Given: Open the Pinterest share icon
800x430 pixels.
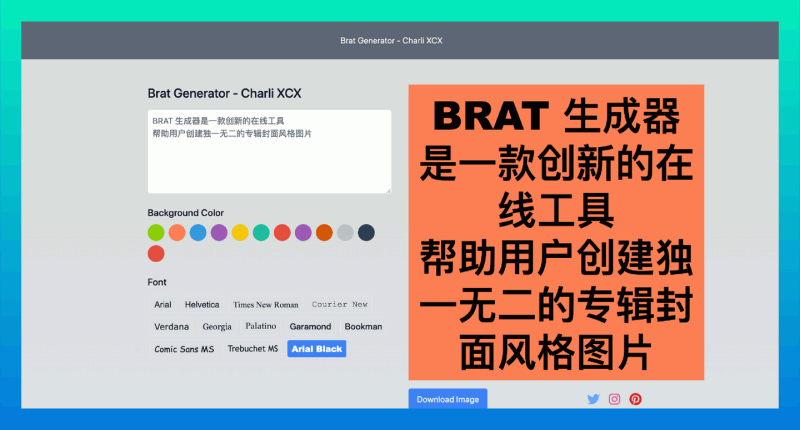Looking at the screenshot, I should click(x=635, y=399).
